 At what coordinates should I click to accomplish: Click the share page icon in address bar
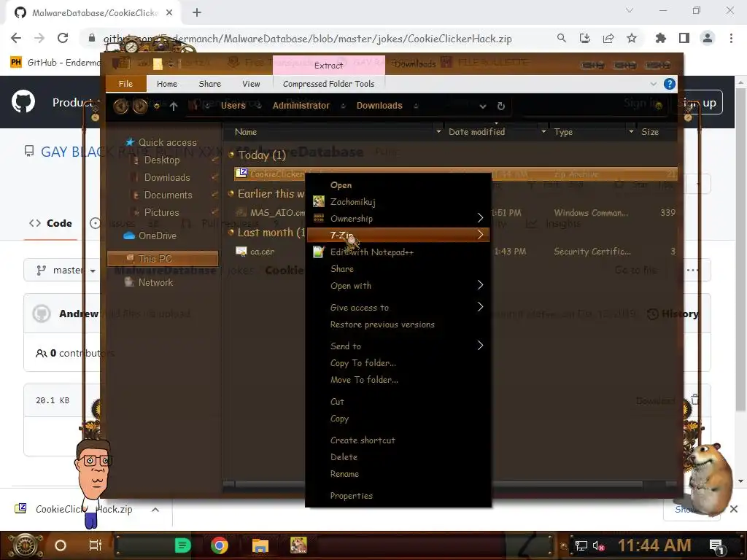[x=608, y=38]
